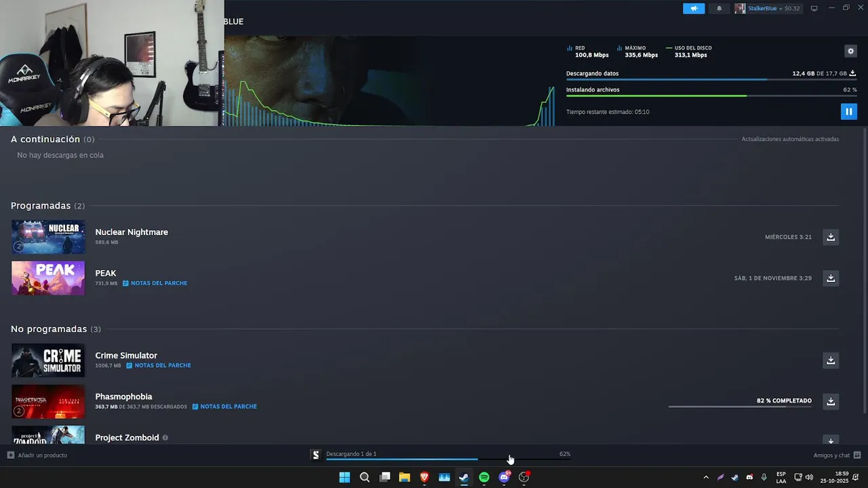Open downloads settings gear icon

850,51
